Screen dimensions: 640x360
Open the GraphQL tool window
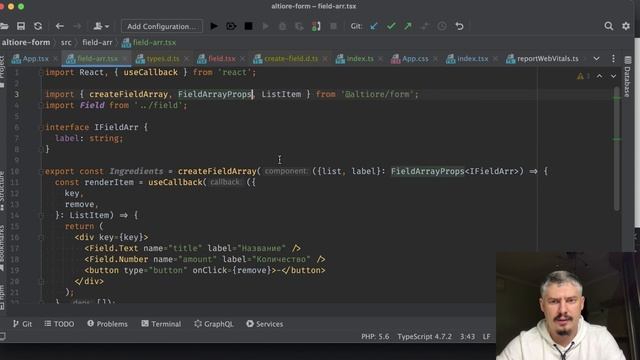214,324
